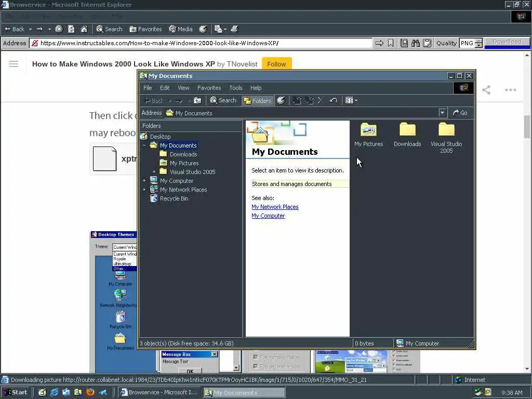Open Media pane in Internet Explorer
Screen dimensions: 532x399
pyautogui.click(x=180, y=29)
